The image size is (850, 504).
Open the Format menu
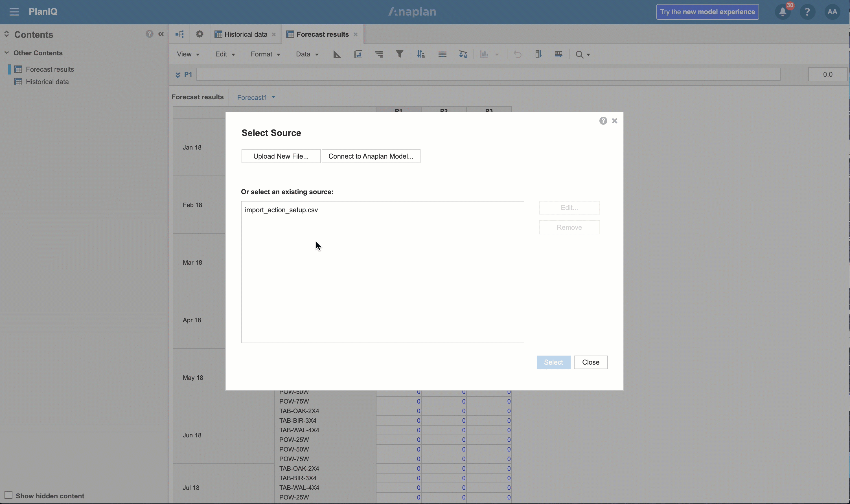[266, 54]
